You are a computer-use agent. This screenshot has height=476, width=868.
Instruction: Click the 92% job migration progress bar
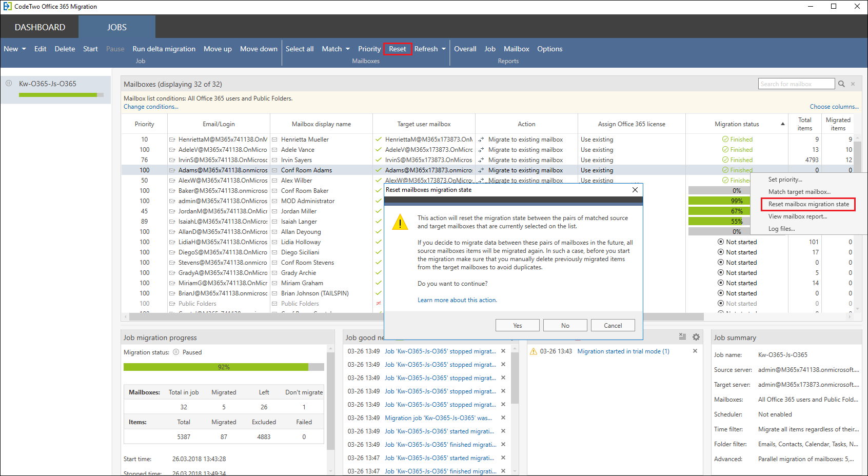(223, 367)
